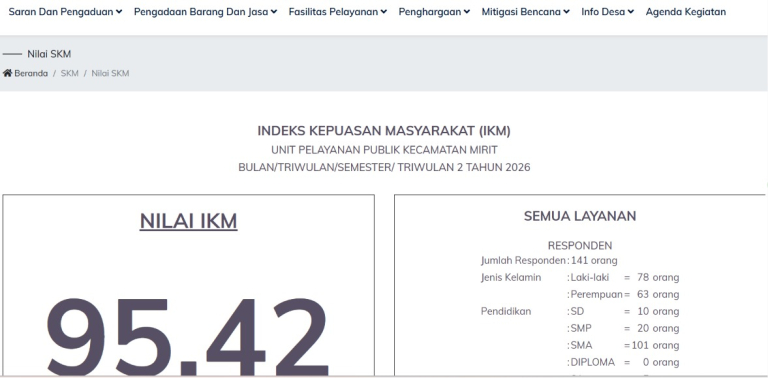768x378 pixels.
Task: Expand the chevron beside Pengadaan Barang Dan Jasa
Action: point(274,12)
